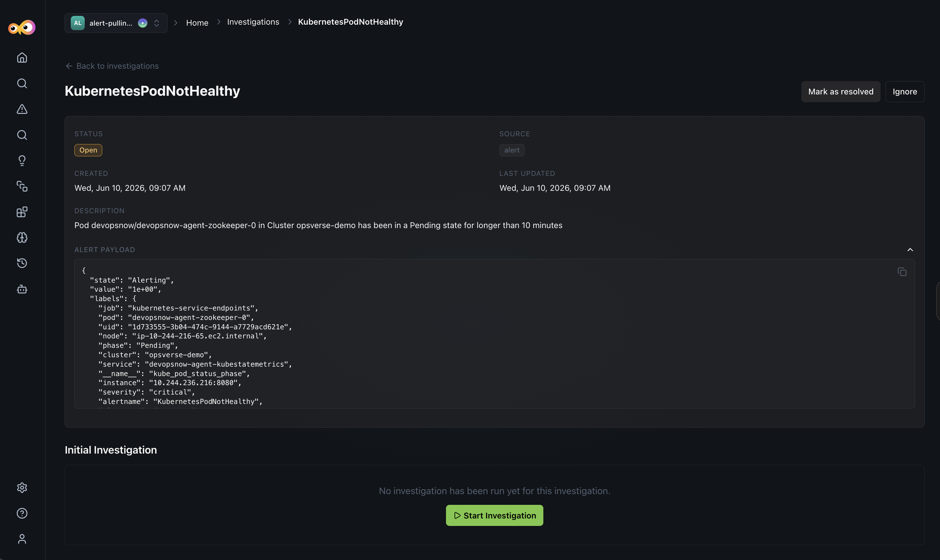The width and height of the screenshot is (940, 560).
Task: Open the brain knowledge icon
Action: click(22, 238)
